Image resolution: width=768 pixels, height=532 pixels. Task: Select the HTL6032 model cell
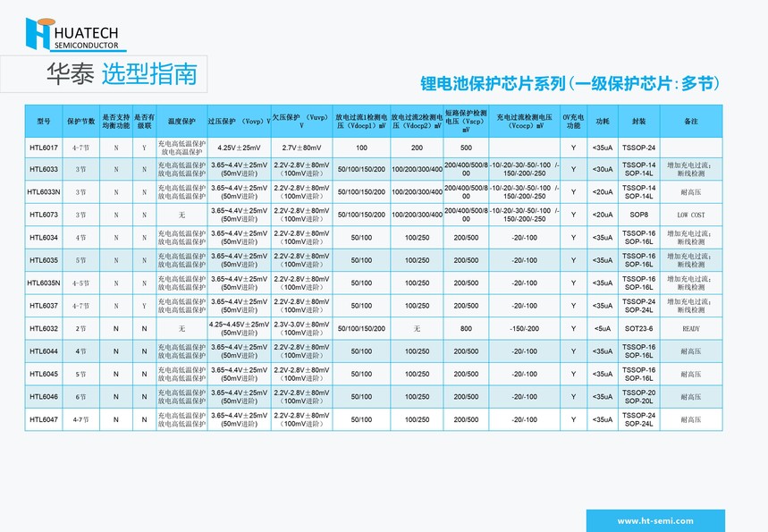44,329
